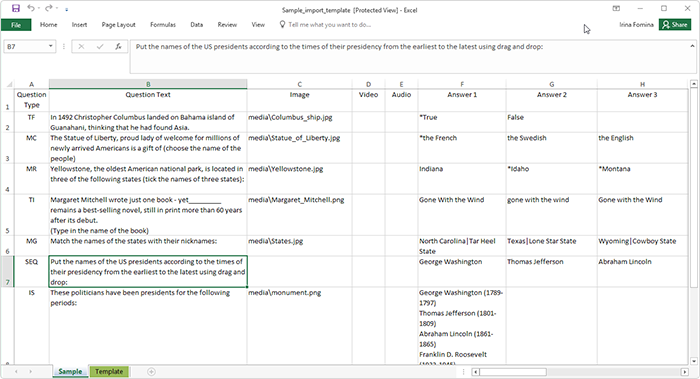Click the vertical scrollbar thumb

[x=693, y=188]
